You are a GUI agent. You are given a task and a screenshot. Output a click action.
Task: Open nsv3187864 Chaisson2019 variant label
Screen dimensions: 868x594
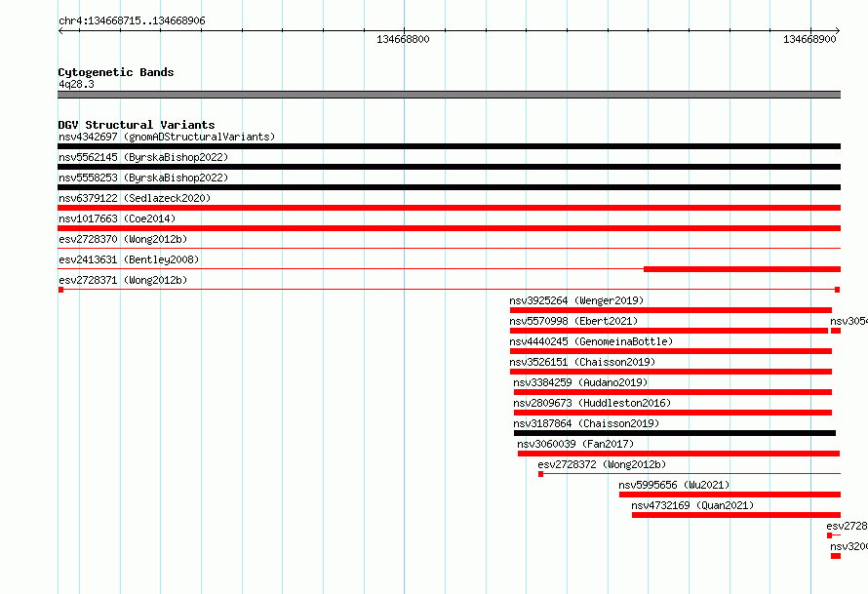[586, 423]
